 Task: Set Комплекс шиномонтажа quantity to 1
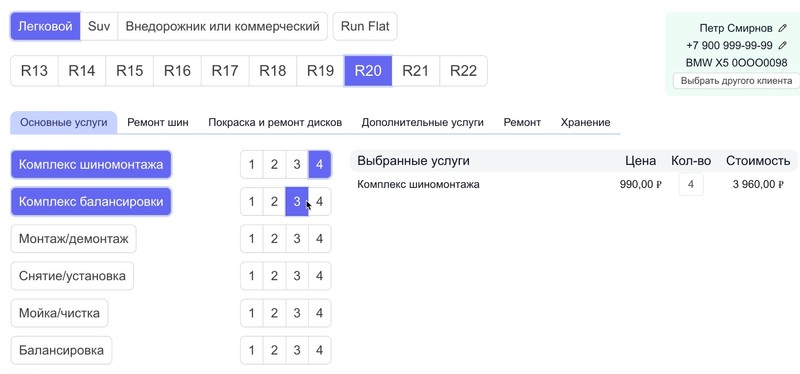click(x=252, y=165)
